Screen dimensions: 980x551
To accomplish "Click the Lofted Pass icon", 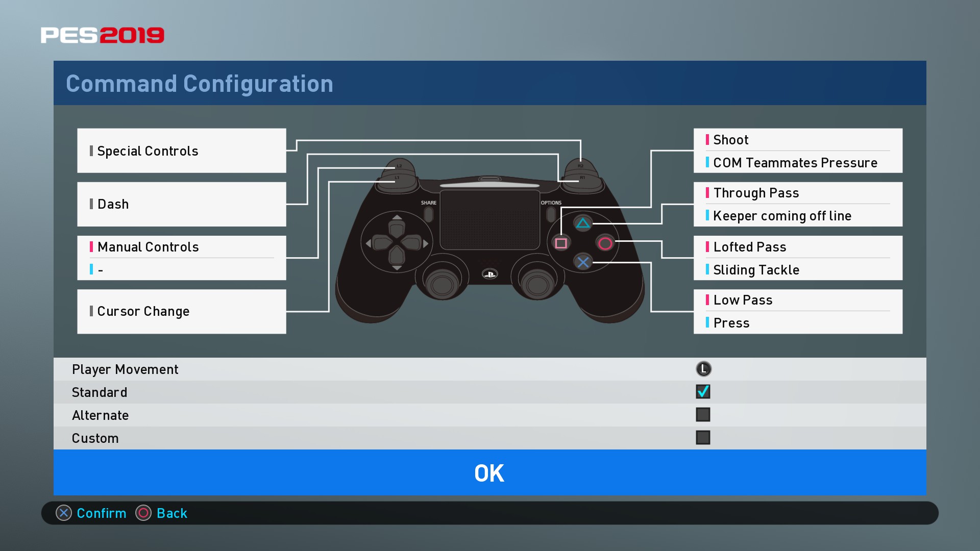I will [706, 246].
